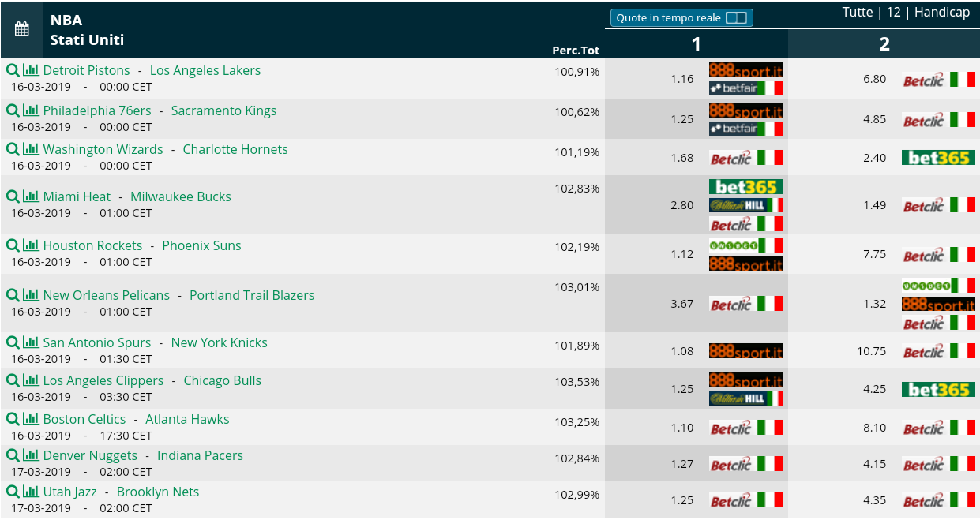
Task: Open the Phoenix Suns team link
Action: point(201,245)
